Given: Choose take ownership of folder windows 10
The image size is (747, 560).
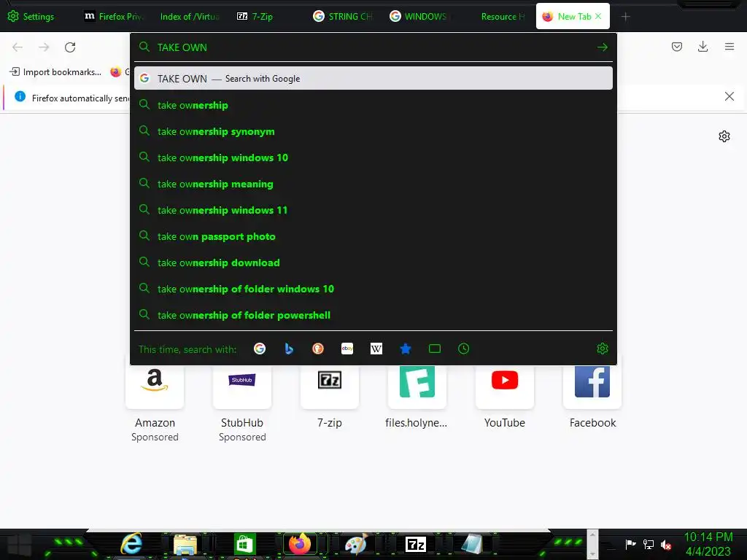Looking at the screenshot, I should (373, 289).
